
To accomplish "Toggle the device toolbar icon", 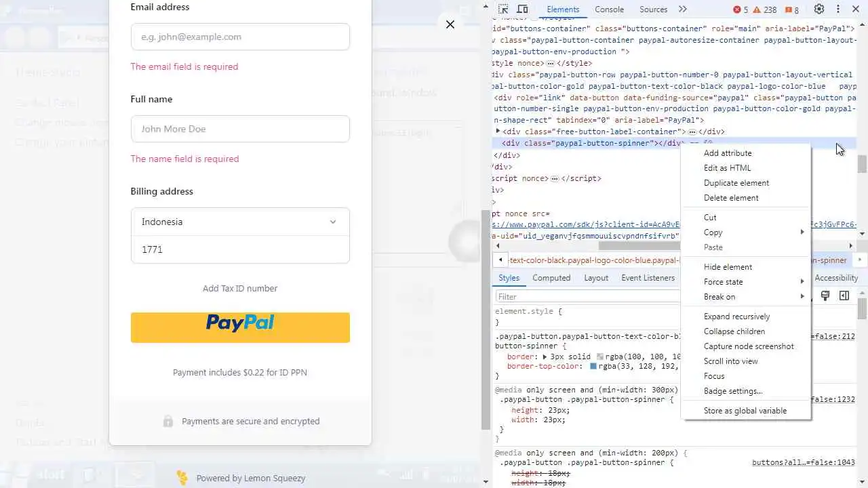I will point(522,9).
